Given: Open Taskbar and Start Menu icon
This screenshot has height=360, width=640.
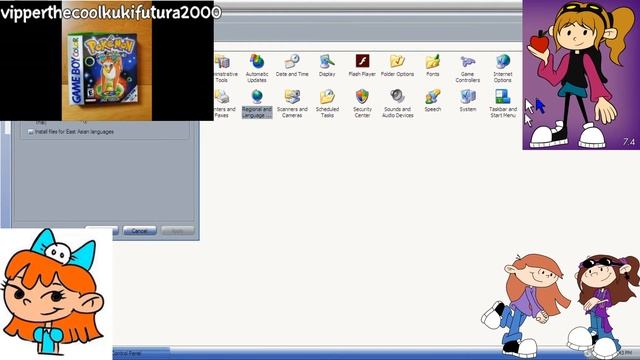Looking at the screenshot, I should point(503,103).
